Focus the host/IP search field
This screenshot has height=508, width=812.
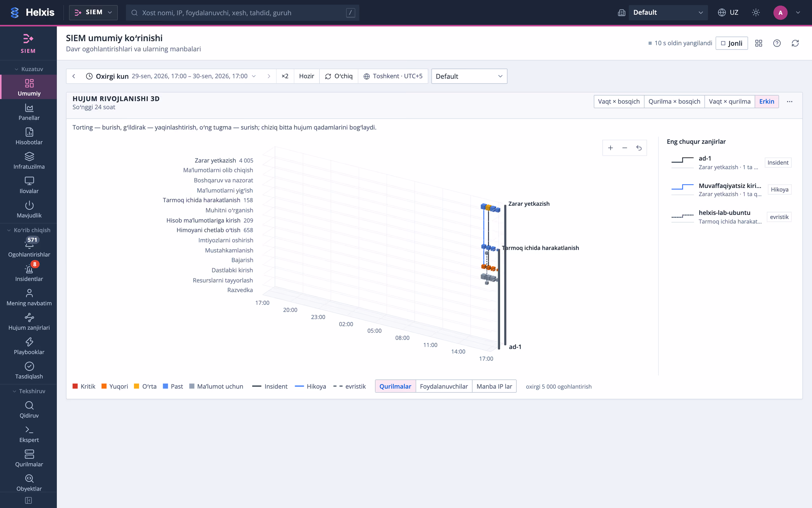click(242, 13)
